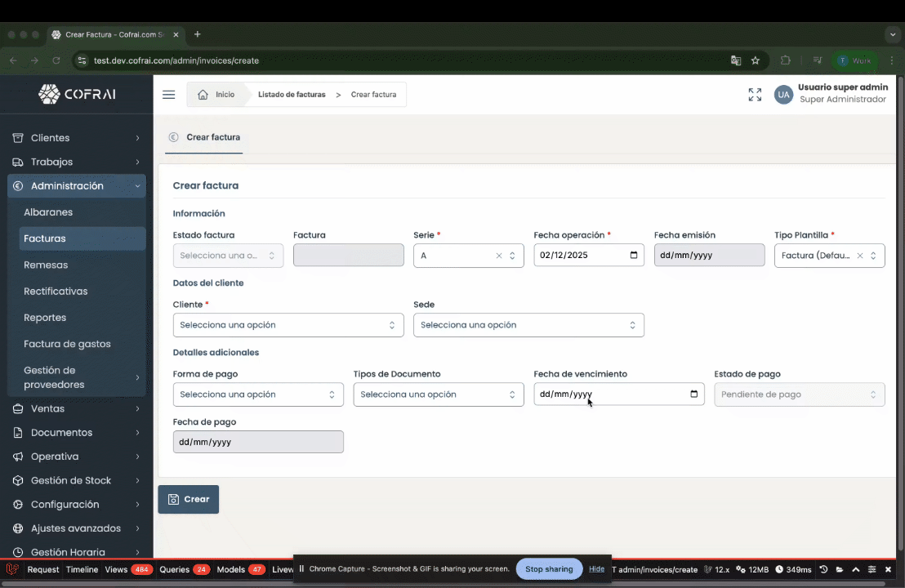Click the fullscreen expand icon
This screenshot has height=588, width=905.
coord(755,95)
